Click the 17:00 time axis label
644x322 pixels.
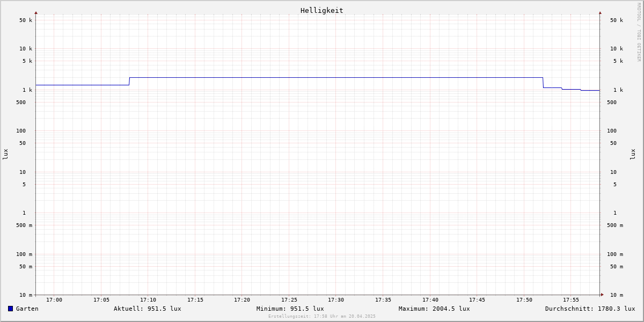[54, 300]
